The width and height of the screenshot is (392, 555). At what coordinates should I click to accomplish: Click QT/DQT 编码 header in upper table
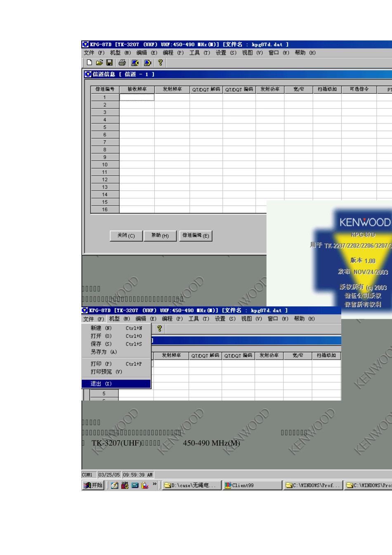pos(239,89)
